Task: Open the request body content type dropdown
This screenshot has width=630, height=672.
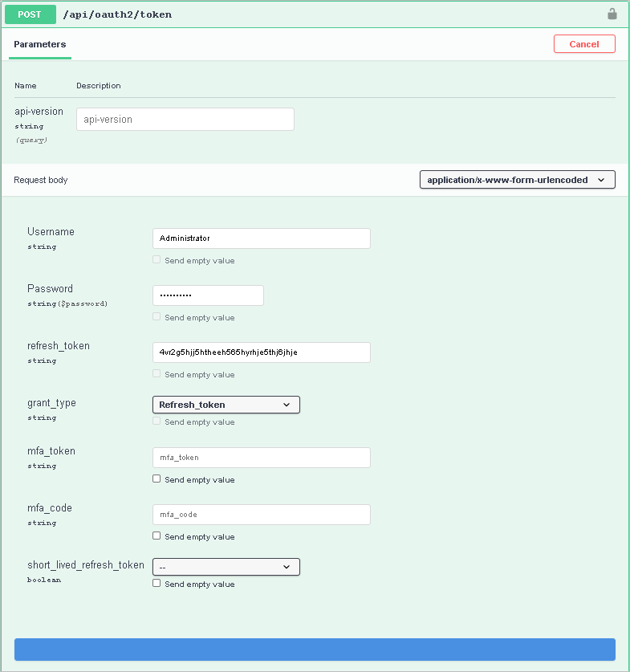Action: tap(518, 180)
